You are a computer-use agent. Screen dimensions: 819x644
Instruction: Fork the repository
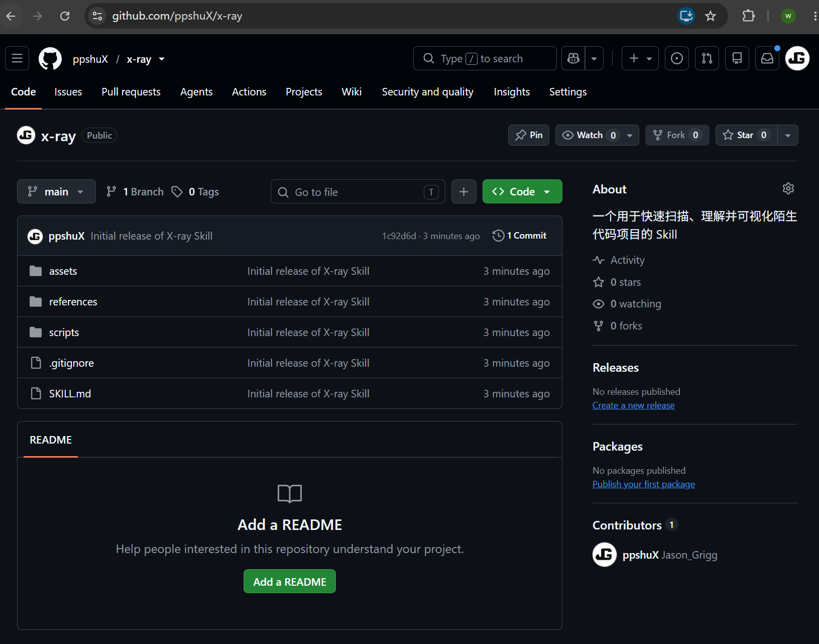[x=677, y=135]
